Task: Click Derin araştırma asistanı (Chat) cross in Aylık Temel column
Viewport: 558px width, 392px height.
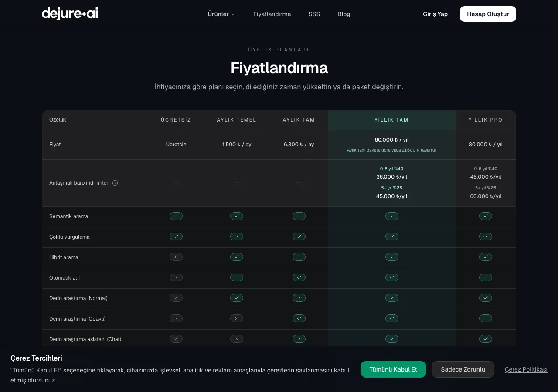Action: (x=237, y=339)
